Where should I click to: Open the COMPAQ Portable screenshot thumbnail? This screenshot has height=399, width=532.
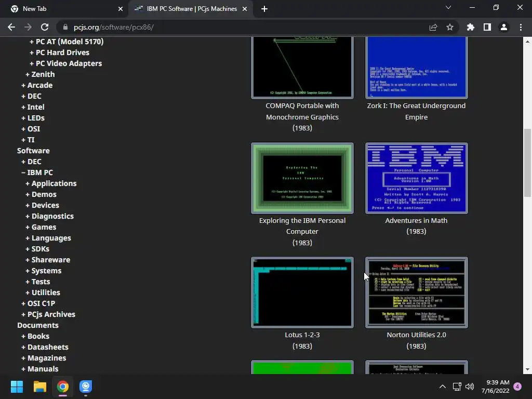[302, 68]
